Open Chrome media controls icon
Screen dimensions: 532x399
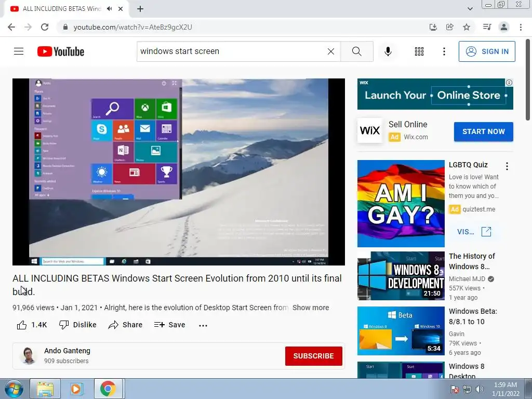(x=487, y=27)
